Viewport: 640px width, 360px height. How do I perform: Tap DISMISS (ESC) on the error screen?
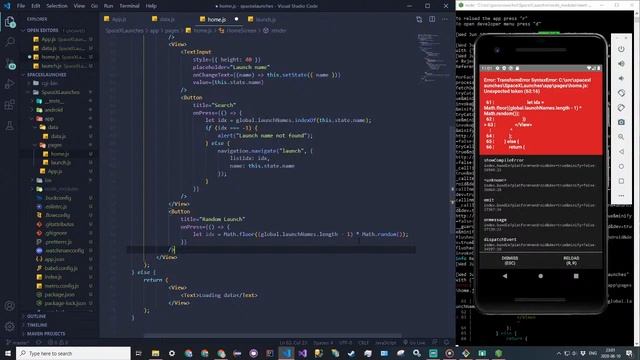[x=509, y=261]
